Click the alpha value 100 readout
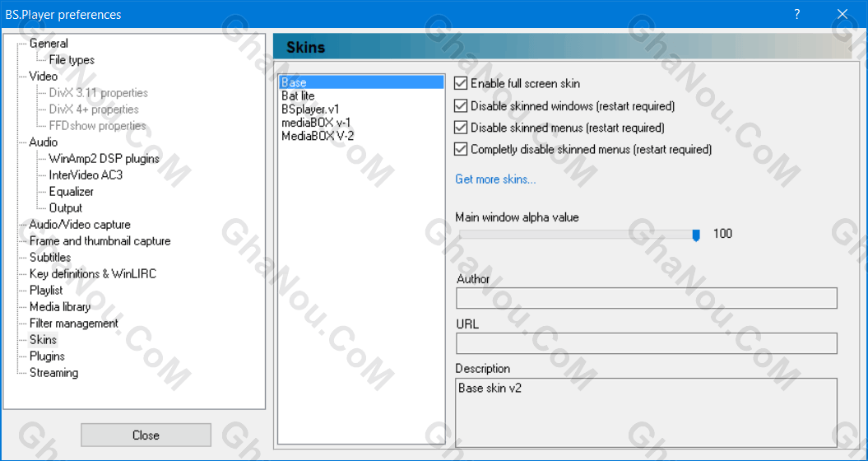This screenshot has width=868, height=461. (722, 234)
